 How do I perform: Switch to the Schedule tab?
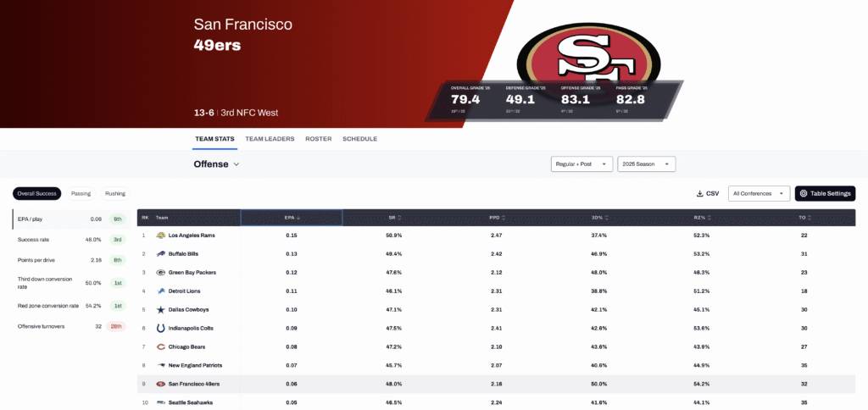(359, 139)
